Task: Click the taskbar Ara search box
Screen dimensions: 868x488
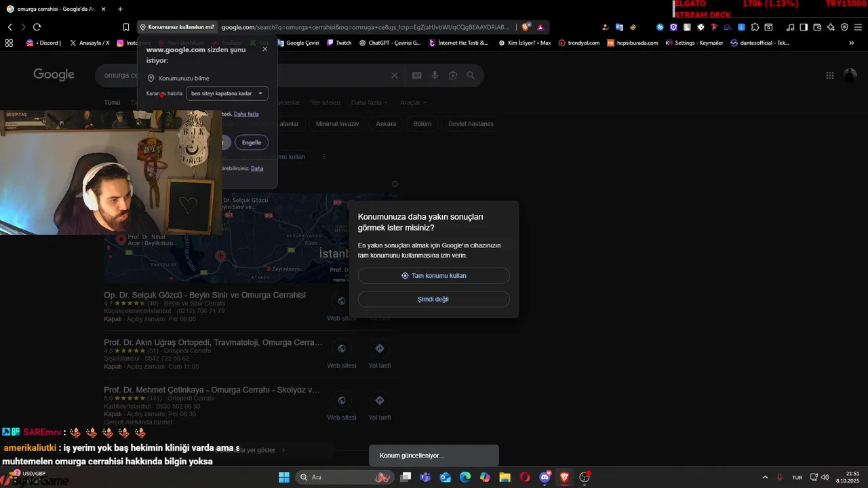Action: 346,477
